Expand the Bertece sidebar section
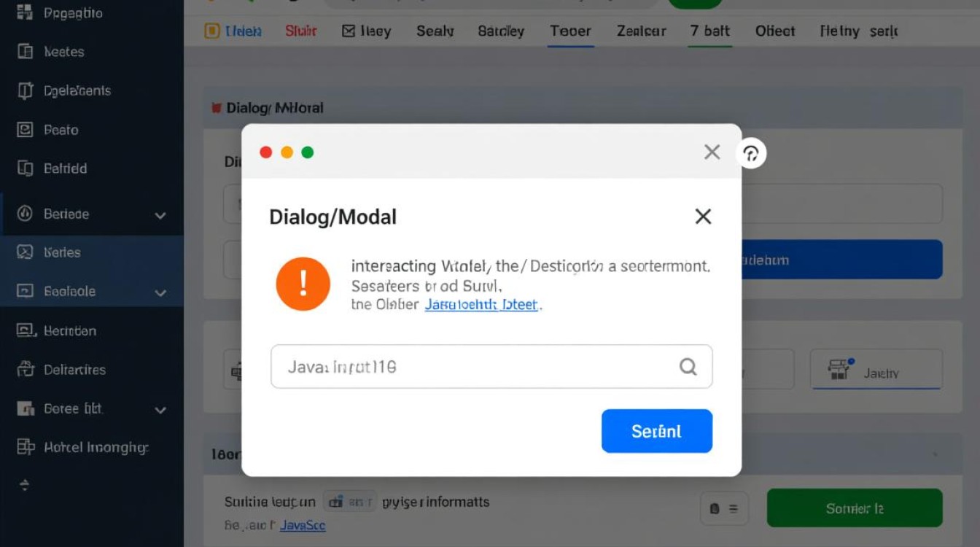 pyautogui.click(x=160, y=215)
